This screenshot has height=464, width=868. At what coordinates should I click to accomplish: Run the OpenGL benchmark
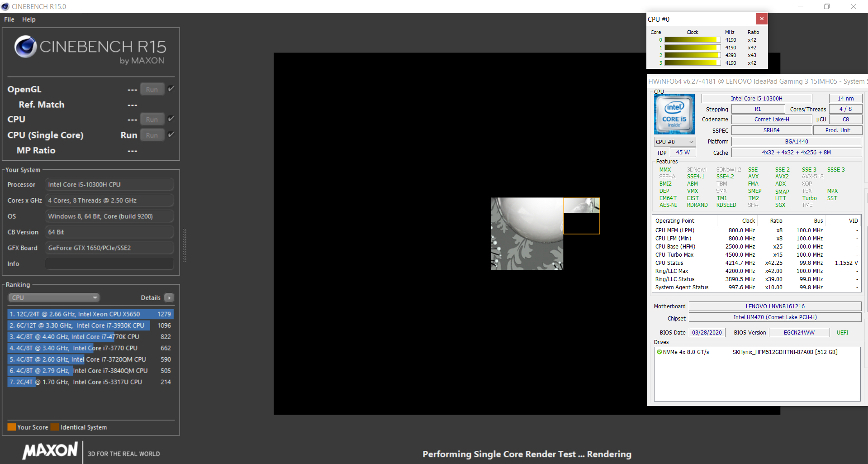click(152, 90)
